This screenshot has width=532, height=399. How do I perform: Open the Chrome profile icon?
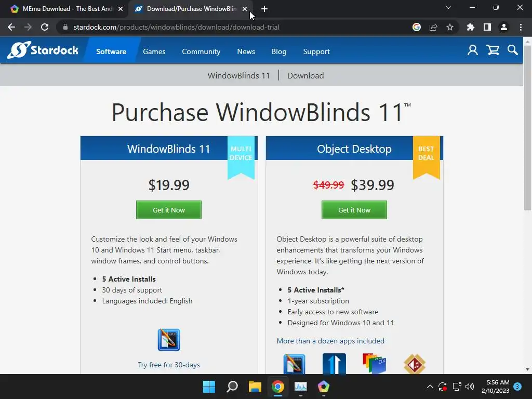[504, 27]
